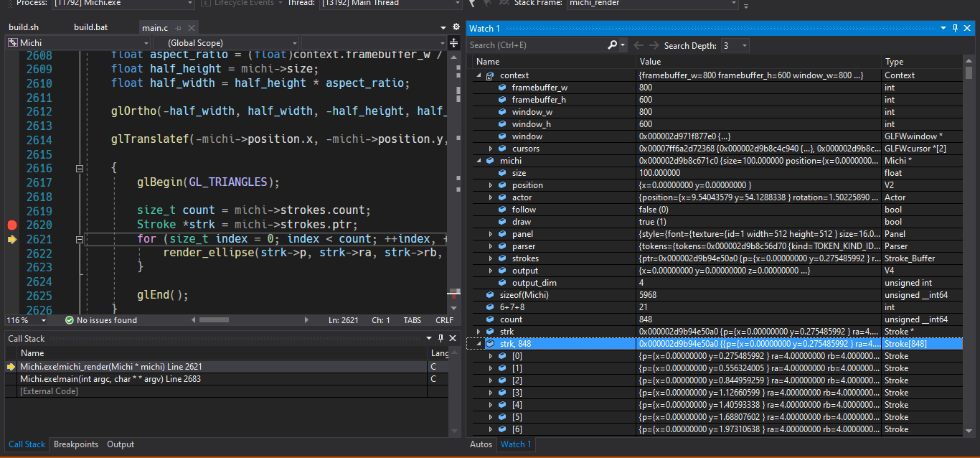Viewport: 980px width, 458px height.
Task: Expand the strokes member of michi
Action: point(491,258)
